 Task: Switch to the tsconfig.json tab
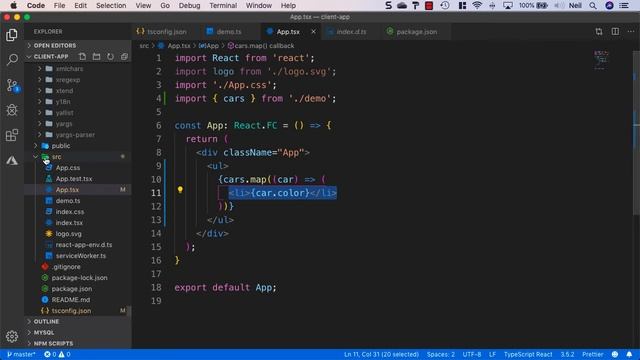pos(166,31)
